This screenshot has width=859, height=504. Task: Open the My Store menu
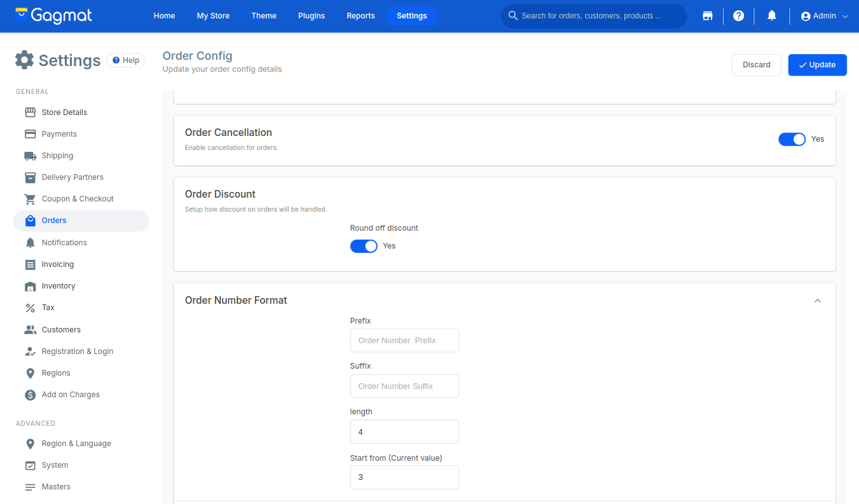213,16
